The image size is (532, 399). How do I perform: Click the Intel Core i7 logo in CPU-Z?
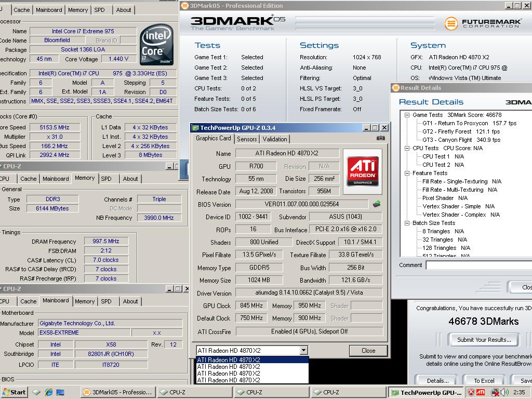[x=156, y=44]
